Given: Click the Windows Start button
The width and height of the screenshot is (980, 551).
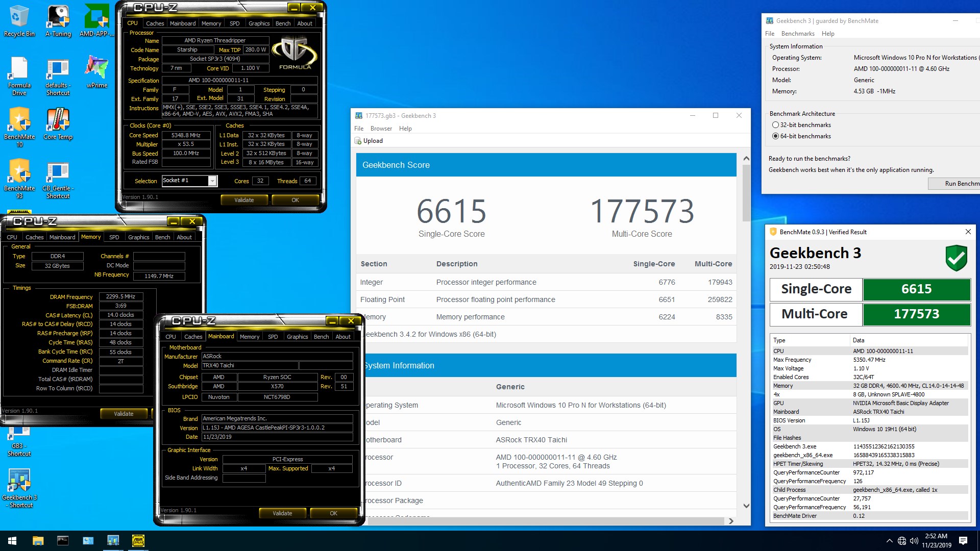Looking at the screenshot, I should 12,541.
